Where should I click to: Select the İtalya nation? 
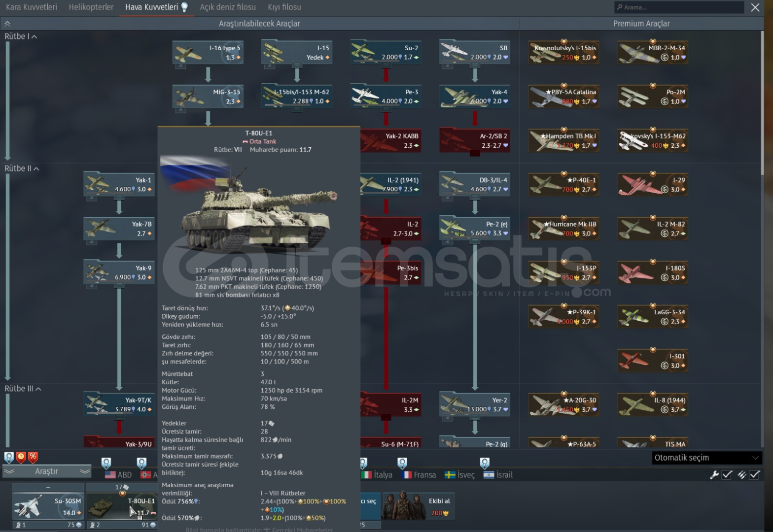tap(377, 475)
